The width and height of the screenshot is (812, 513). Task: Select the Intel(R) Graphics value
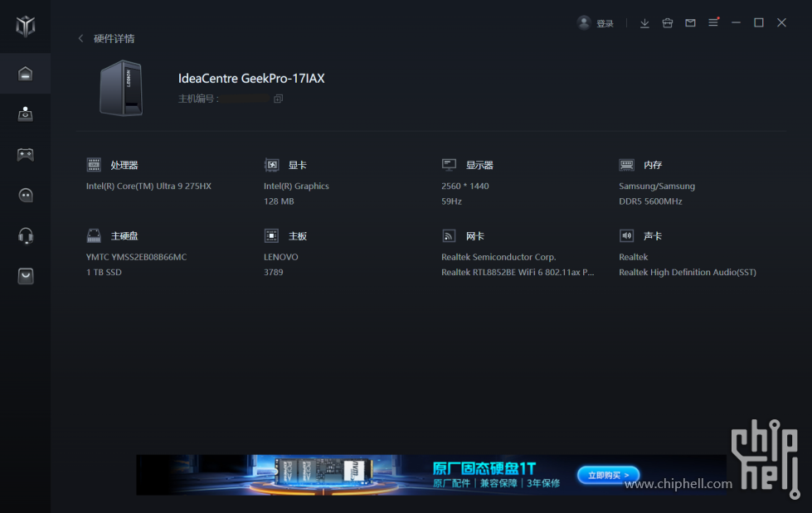coord(296,186)
